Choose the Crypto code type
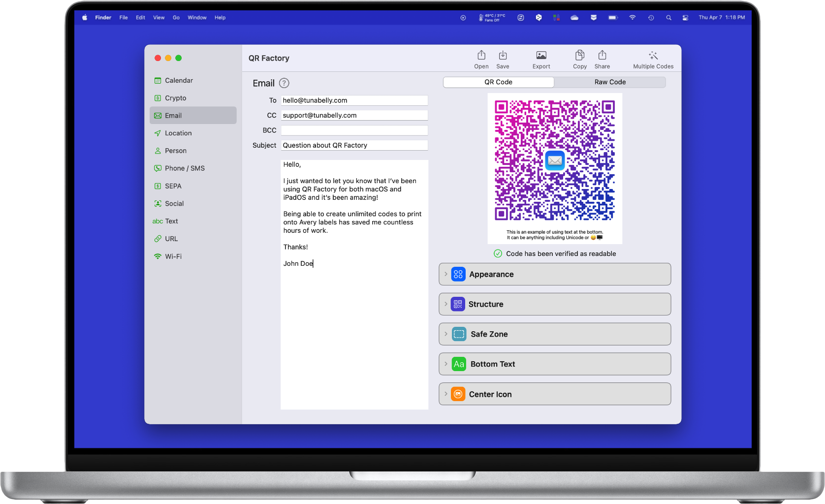The height and width of the screenshot is (504, 825). (175, 98)
